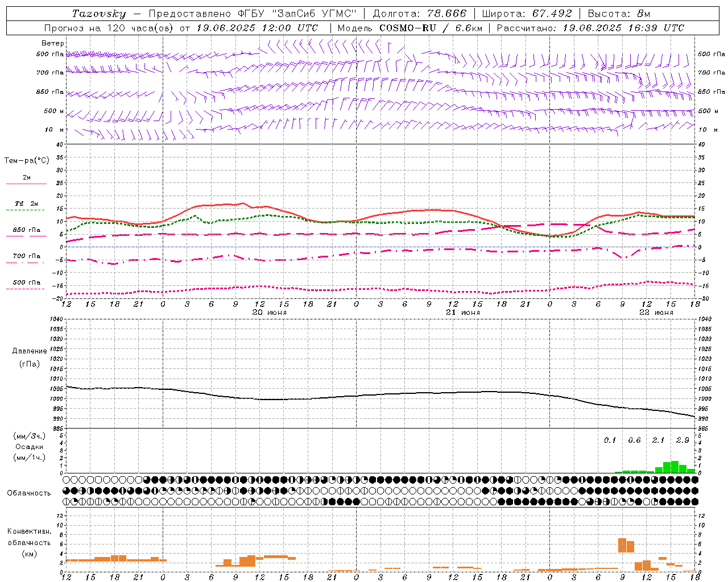
Task: Click the Осадки label
Action: pyautogui.click(x=30, y=447)
